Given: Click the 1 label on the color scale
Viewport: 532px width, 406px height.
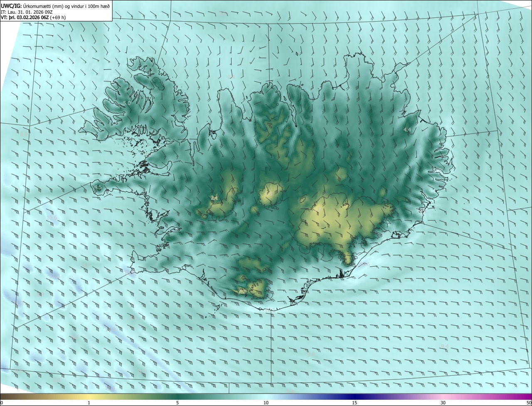Looking at the screenshot, I should pyautogui.click(x=89, y=403).
